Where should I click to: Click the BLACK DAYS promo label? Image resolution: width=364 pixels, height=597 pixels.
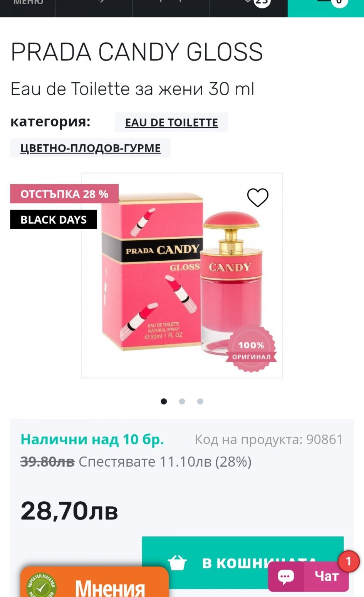click(x=54, y=219)
